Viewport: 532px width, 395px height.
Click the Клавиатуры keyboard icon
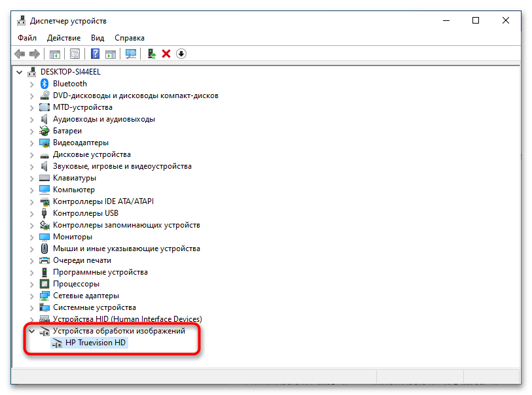pos(44,178)
